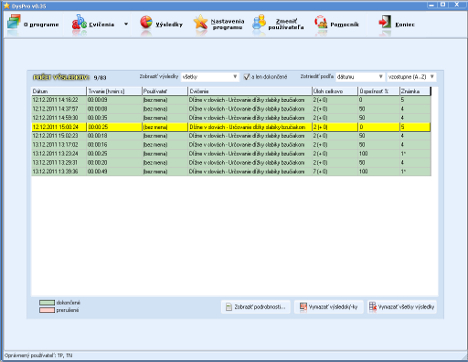468x362 pixels.
Task: Open the Pomocník lifebuoy help icon
Action: [321, 22]
